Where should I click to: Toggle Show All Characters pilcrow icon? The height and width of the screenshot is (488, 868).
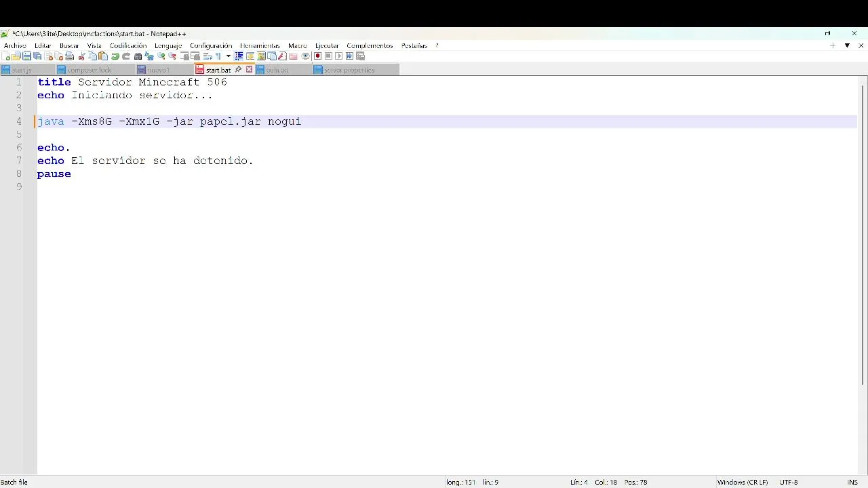click(x=218, y=56)
